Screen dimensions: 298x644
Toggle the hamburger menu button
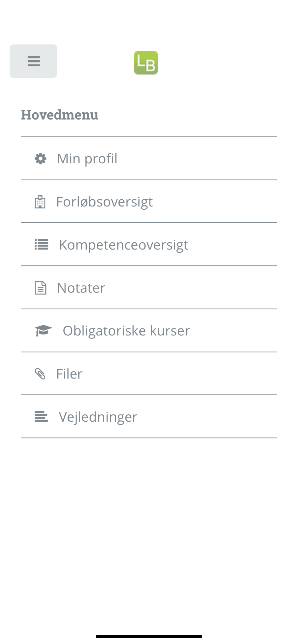coord(33,61)
